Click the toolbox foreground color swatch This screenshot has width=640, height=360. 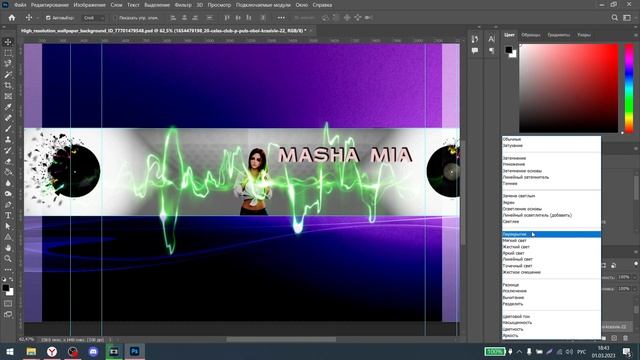coord(5,288)
